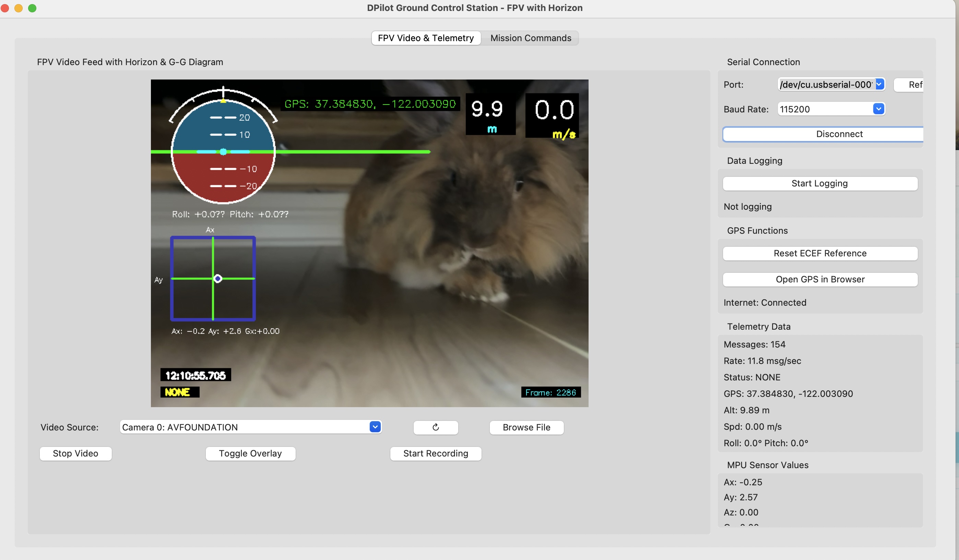
Task: Click the Disconnect button
Action: pyautogui.click(x=823, y=134)
